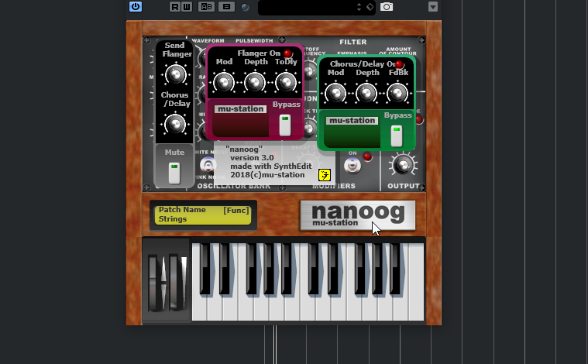The width and height of the screenshot is (588, 364).
Task: Click the Patch Name label
Action: coord(182,210)
